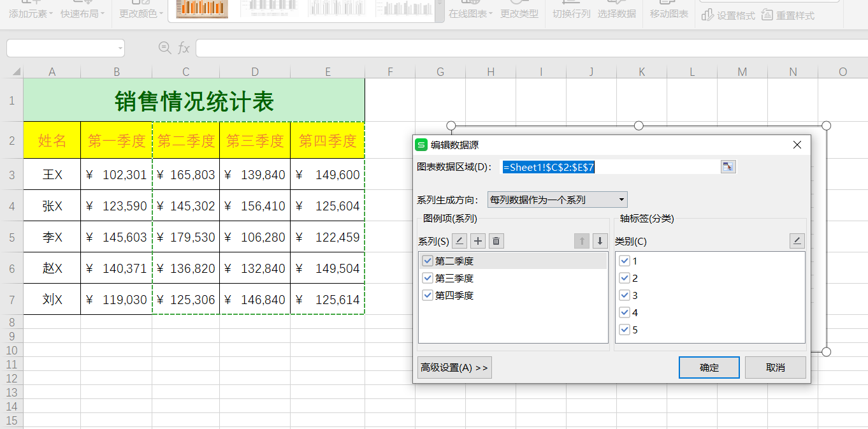
Task: Select column A header
Action: (x=52, y=72)
